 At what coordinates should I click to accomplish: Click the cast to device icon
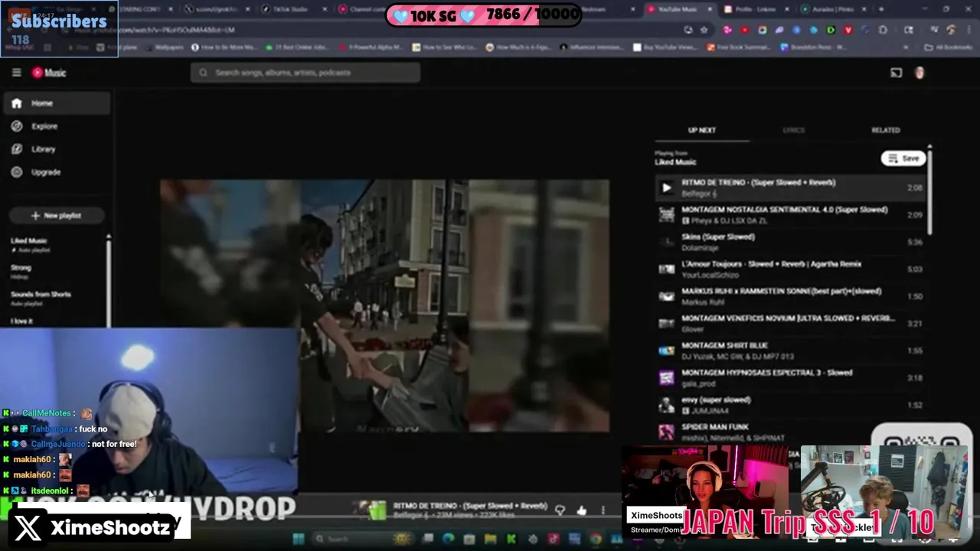click(x=896, y=73)
